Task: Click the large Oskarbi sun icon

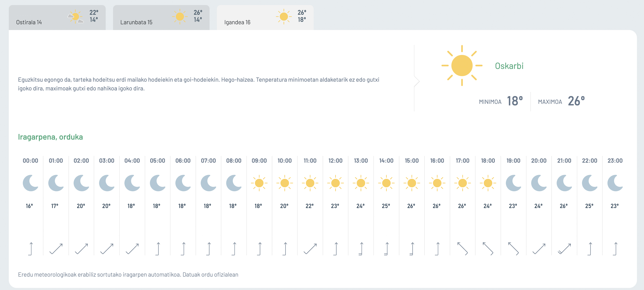Action: [x=462, y=65]
